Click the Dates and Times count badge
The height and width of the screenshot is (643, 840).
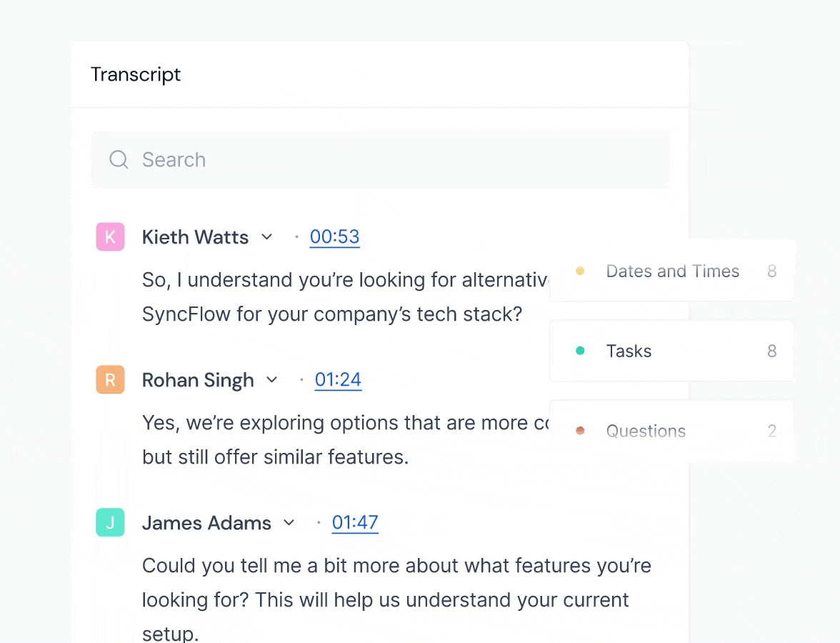772,271
